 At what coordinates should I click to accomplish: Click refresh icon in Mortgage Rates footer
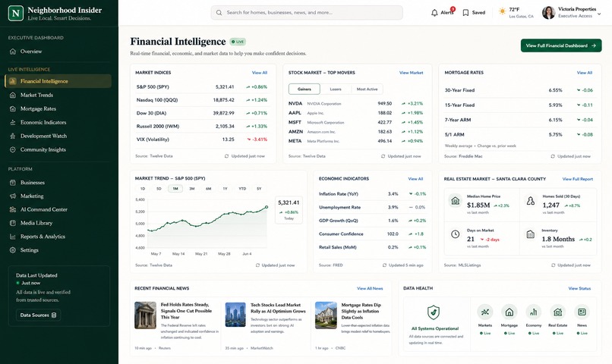pyautogui.click(x=553, y=156)
